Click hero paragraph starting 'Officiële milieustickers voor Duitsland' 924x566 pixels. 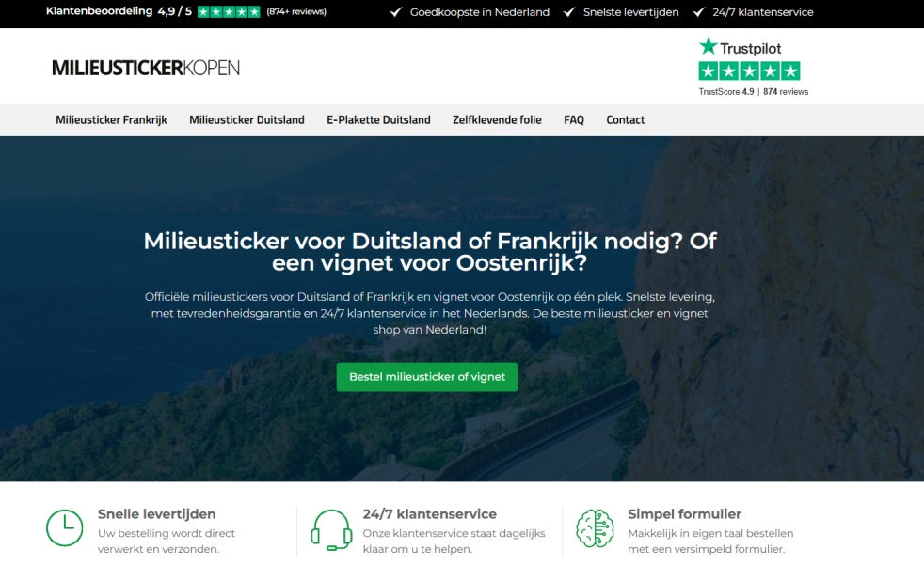(x=430, y=313)
